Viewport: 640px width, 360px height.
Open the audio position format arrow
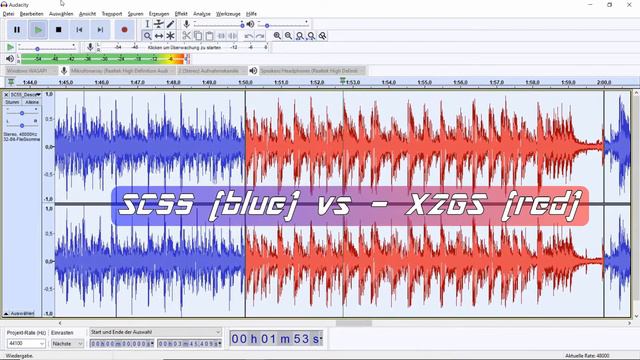(321, 338)
